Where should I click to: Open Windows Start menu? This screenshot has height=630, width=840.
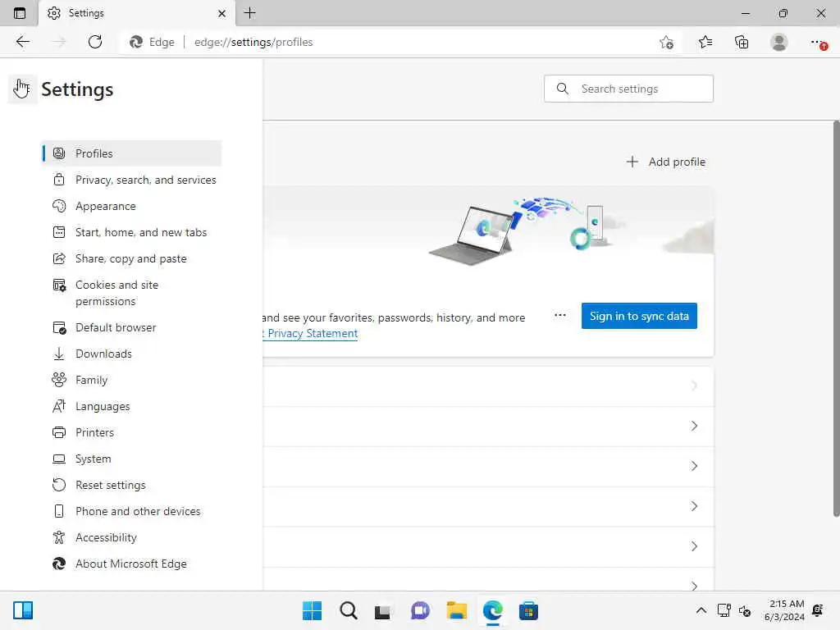pyautogui.click(x=312, y=610)
